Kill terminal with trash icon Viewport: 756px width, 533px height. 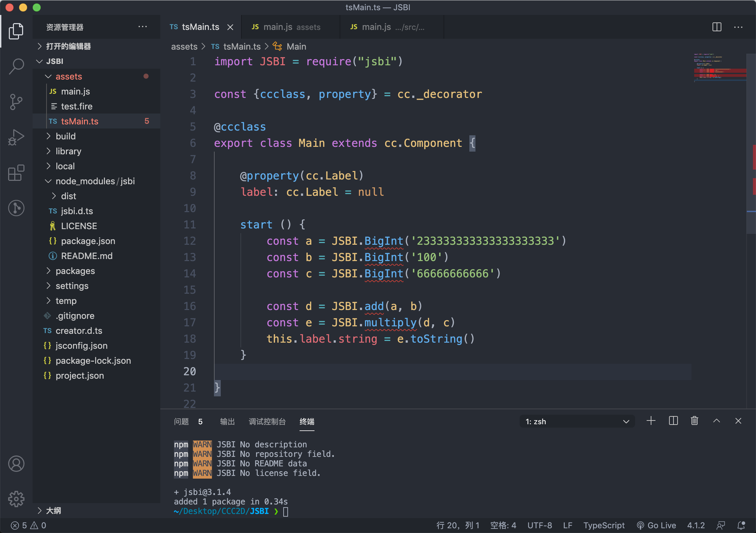(x=695, y=421)
